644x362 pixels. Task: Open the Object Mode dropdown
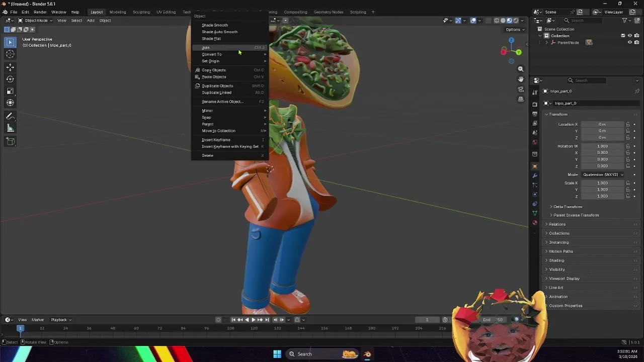36,21
